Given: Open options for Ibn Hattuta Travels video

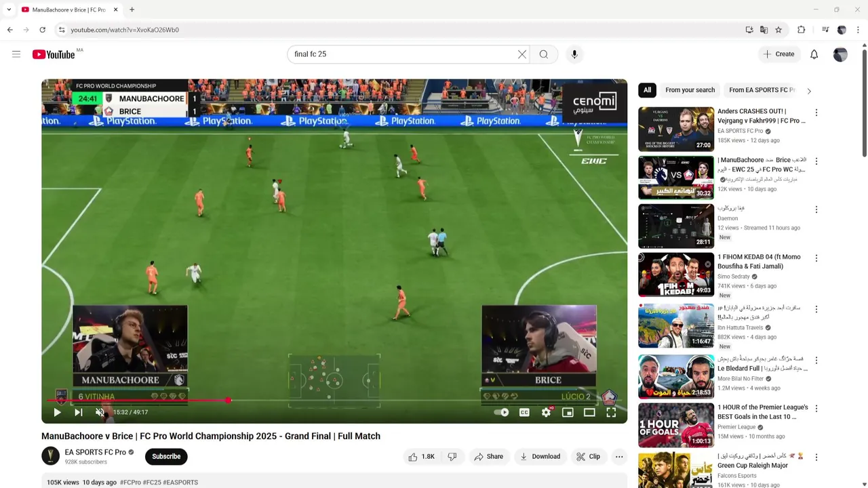Looking at the screenshot, I should (816, 309).
